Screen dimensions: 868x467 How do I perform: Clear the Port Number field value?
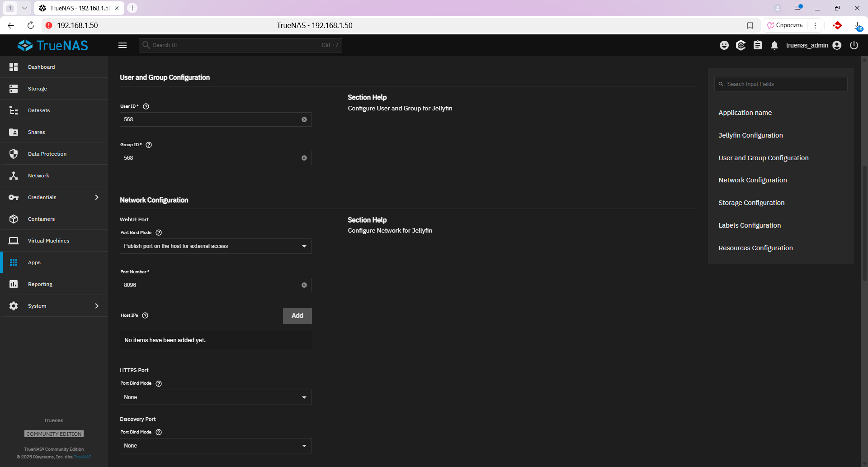coord(304,285)
